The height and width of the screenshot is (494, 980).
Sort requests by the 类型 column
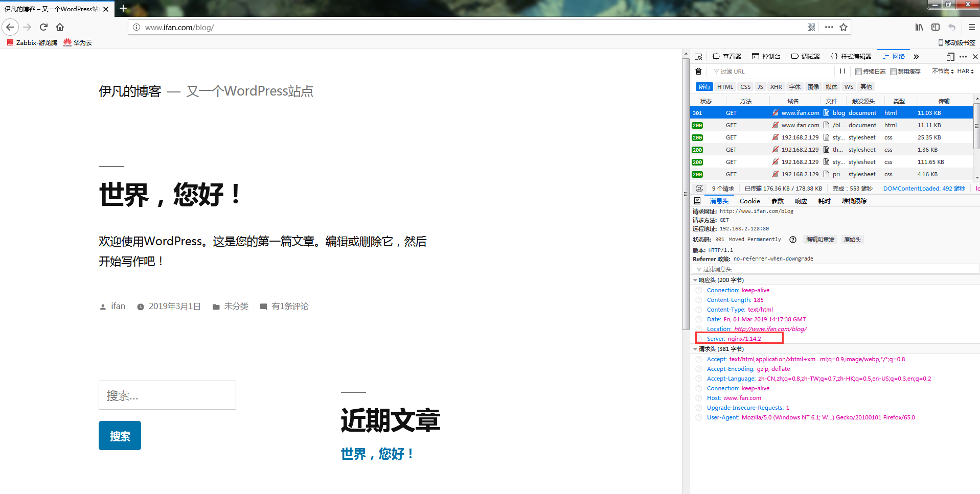point(899,101)
